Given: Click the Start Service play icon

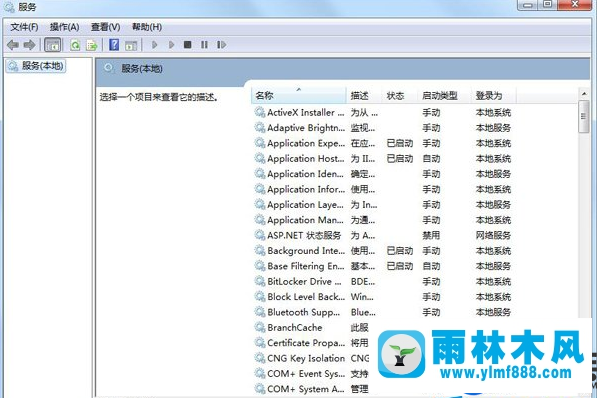Looking at the screenshot, I should tap(154, 45).
